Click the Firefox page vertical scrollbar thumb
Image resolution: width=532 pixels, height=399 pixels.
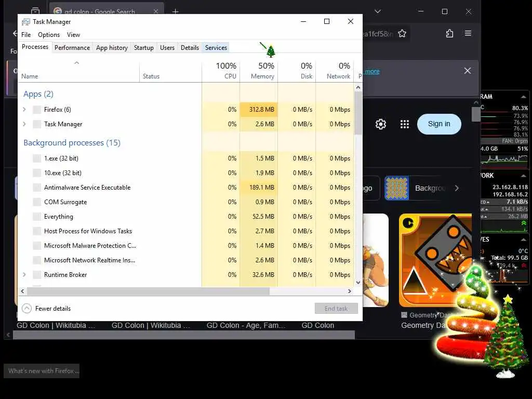pyautogui.click(x=476, y=114)
